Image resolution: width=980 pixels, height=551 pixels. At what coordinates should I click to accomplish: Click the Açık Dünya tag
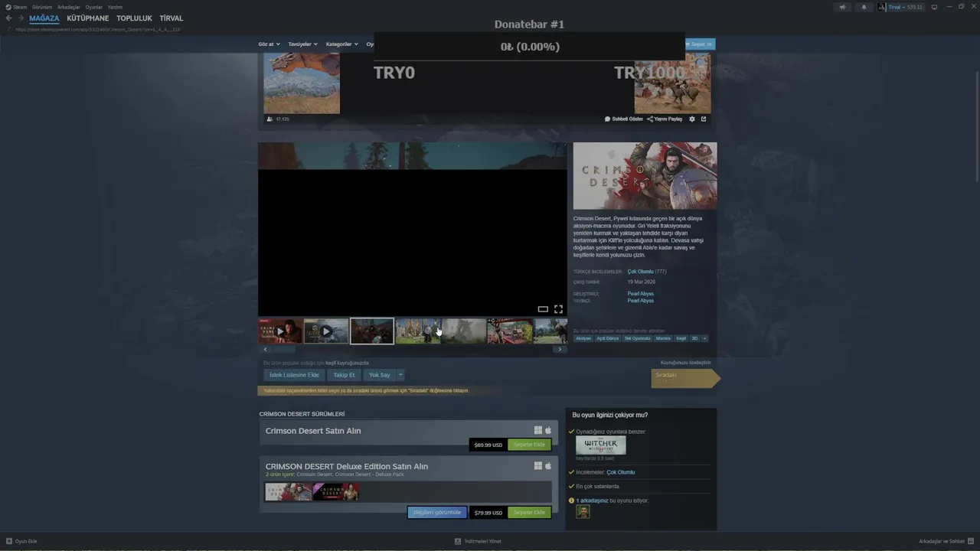608,338
